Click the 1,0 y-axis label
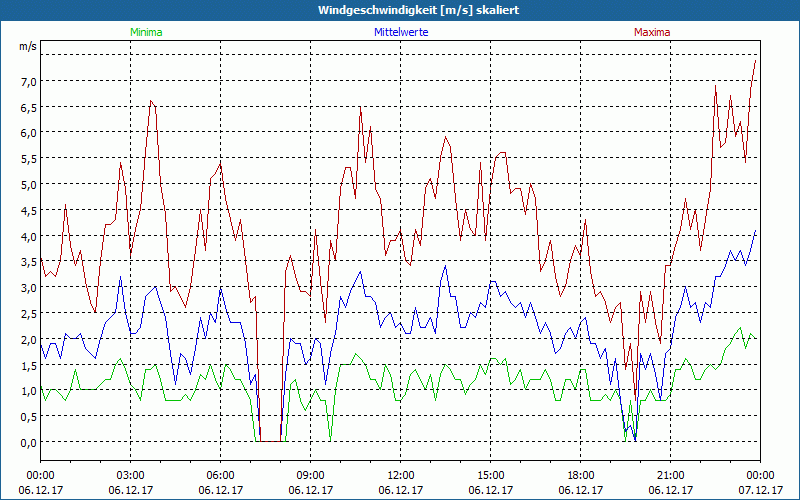The width and height of the screenshot is (800, 500). tap(29, 391)
